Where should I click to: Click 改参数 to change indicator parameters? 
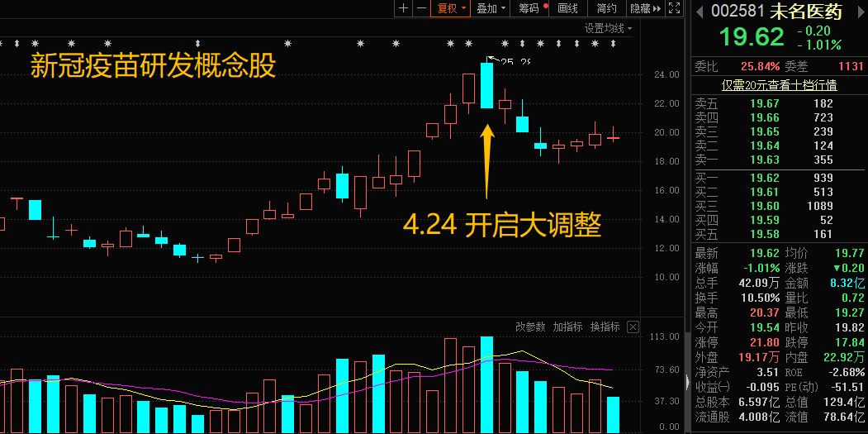pyautogui.click(x=530, y=327)
